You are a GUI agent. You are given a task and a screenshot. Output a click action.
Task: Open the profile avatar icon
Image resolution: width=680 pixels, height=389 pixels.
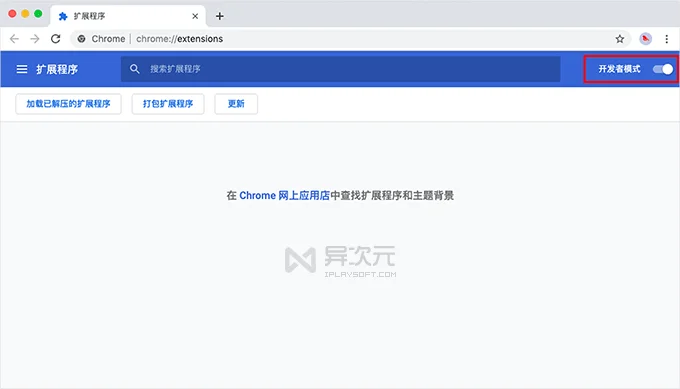tap(645, 39)
